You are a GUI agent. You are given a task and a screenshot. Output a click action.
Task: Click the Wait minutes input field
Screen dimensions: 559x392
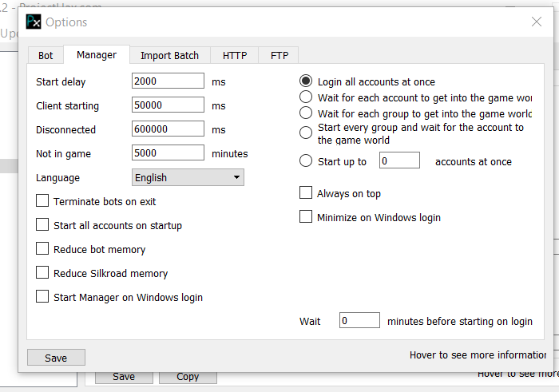(359, 321)
